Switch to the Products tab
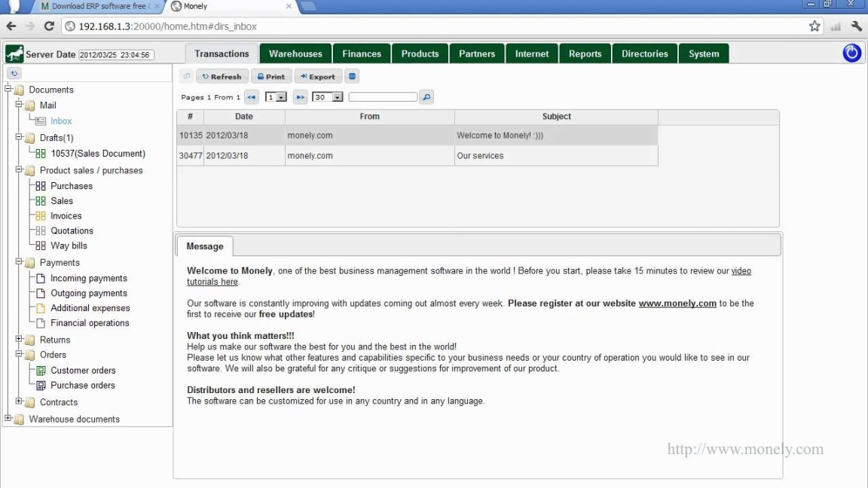The image size is (868, 488). point(420,53)
